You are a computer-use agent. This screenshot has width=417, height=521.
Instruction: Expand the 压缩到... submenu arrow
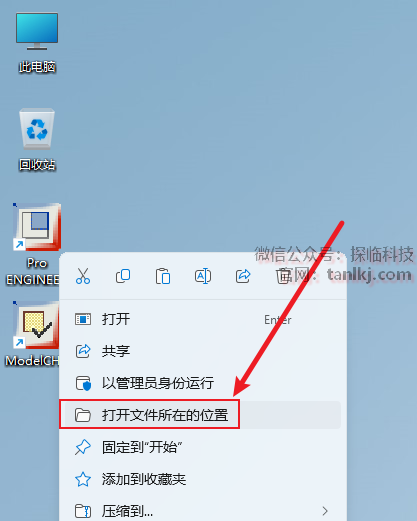(325, 511)
